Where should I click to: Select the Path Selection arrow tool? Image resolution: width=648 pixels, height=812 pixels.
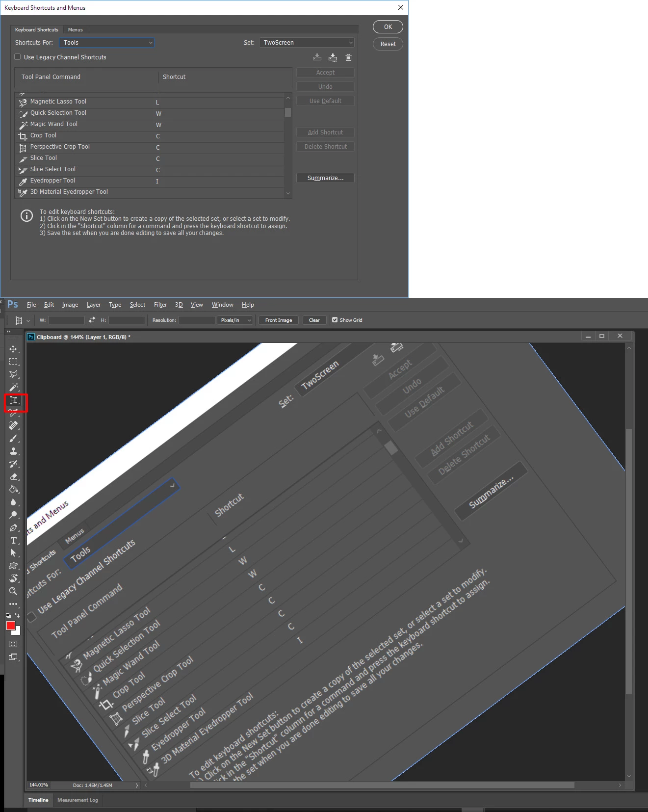13,553
